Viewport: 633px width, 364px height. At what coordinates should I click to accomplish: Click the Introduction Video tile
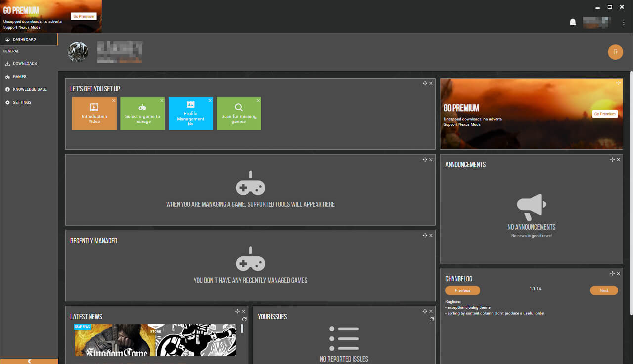click(94, 114)
